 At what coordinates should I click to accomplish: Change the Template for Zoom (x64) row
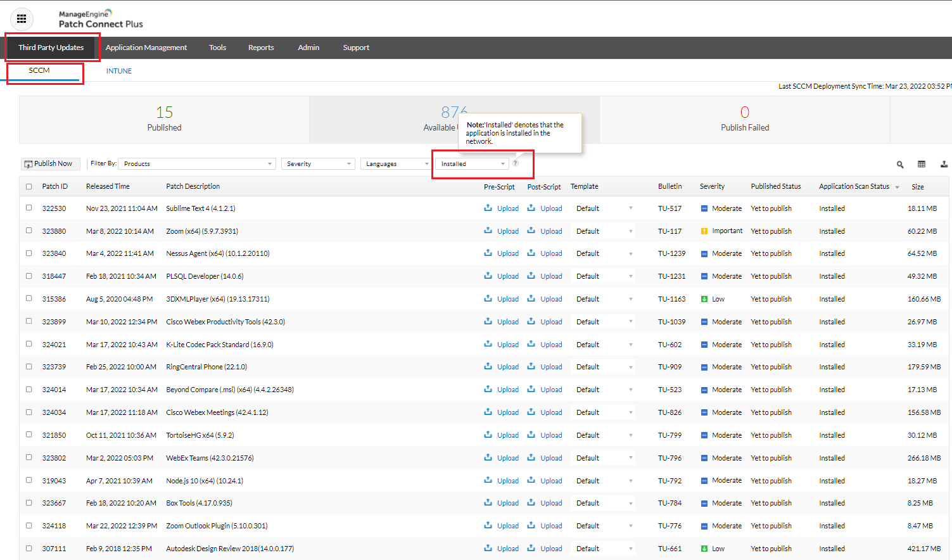604,231
